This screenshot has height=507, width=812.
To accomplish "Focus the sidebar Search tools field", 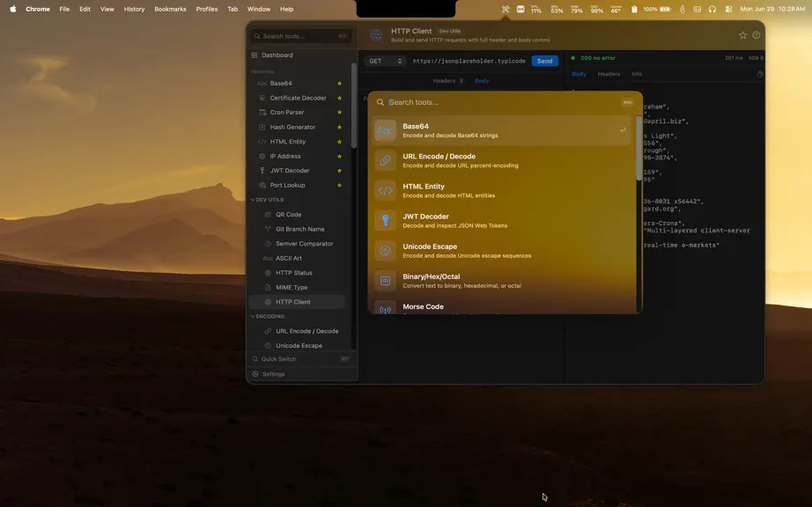I will point(301,36).
